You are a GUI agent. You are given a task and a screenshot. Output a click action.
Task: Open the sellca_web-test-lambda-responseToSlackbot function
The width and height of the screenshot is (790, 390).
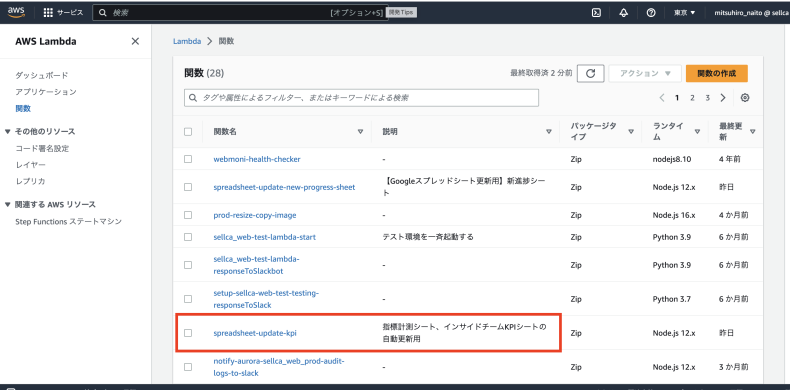(256, 265)
